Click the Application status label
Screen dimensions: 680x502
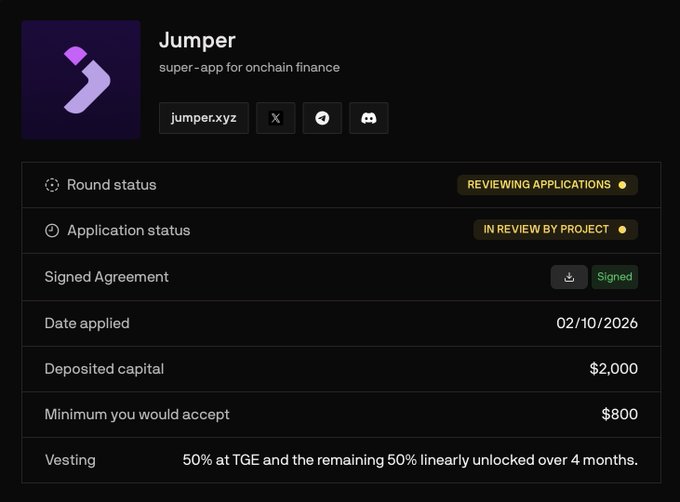(129, 231)
